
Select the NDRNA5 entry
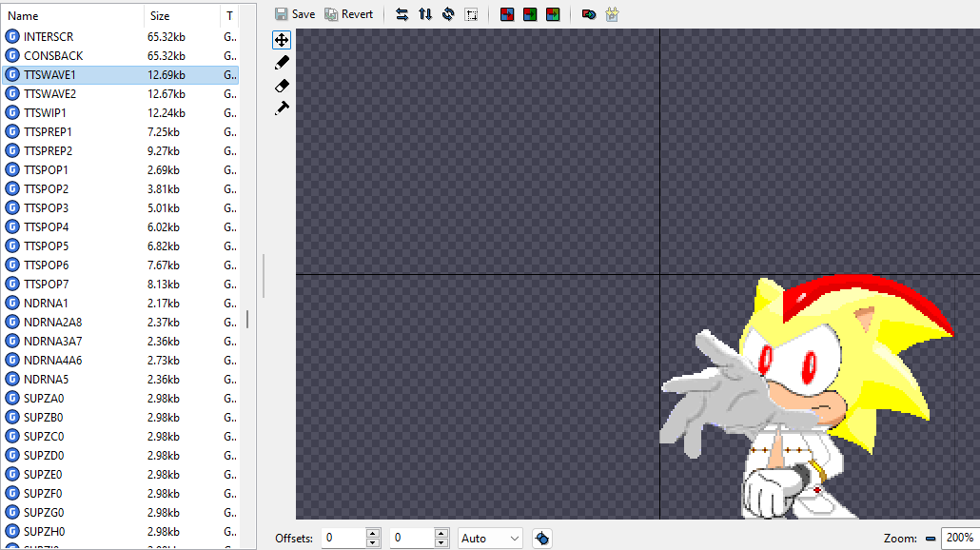coord(121,380)
